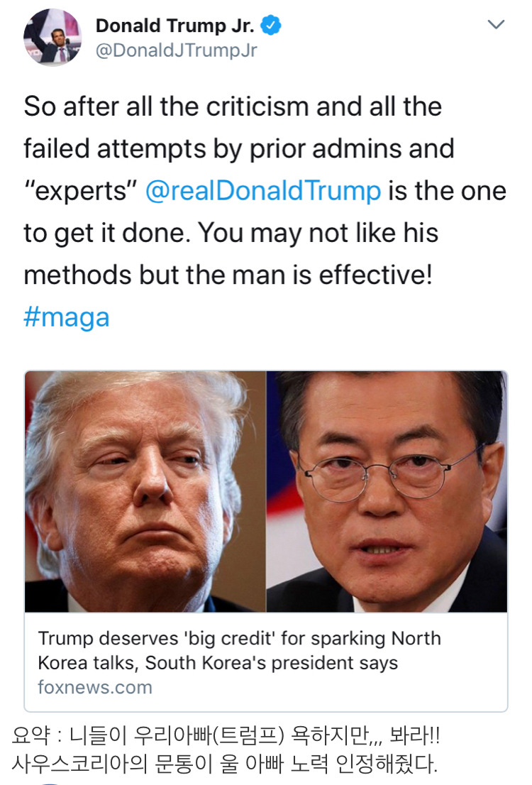
Task: Open the left photo in the link card
Action: (x=145, y=492)
